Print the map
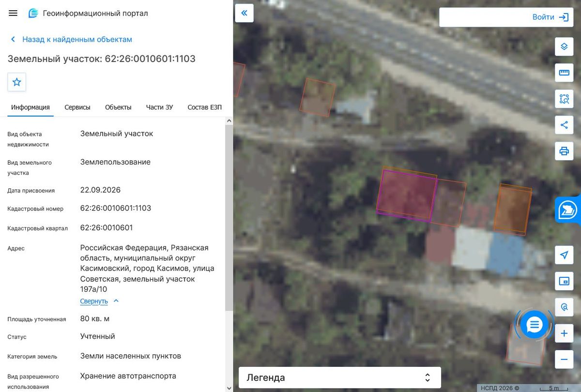 click(564, 151)
